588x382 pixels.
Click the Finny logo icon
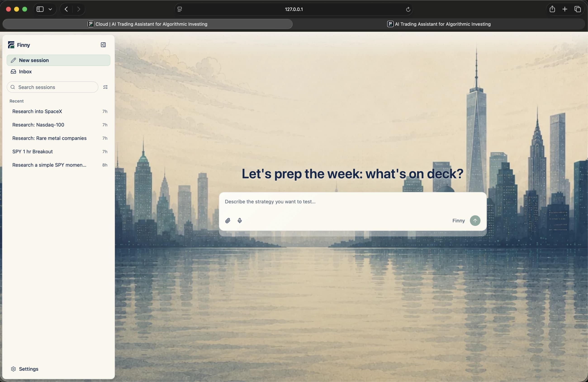tap(11, 45)
